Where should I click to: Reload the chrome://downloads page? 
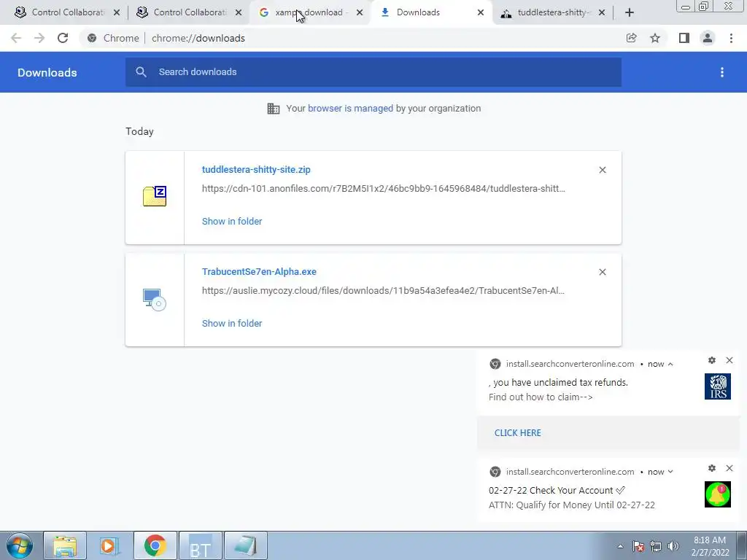[x=63, y=38]
